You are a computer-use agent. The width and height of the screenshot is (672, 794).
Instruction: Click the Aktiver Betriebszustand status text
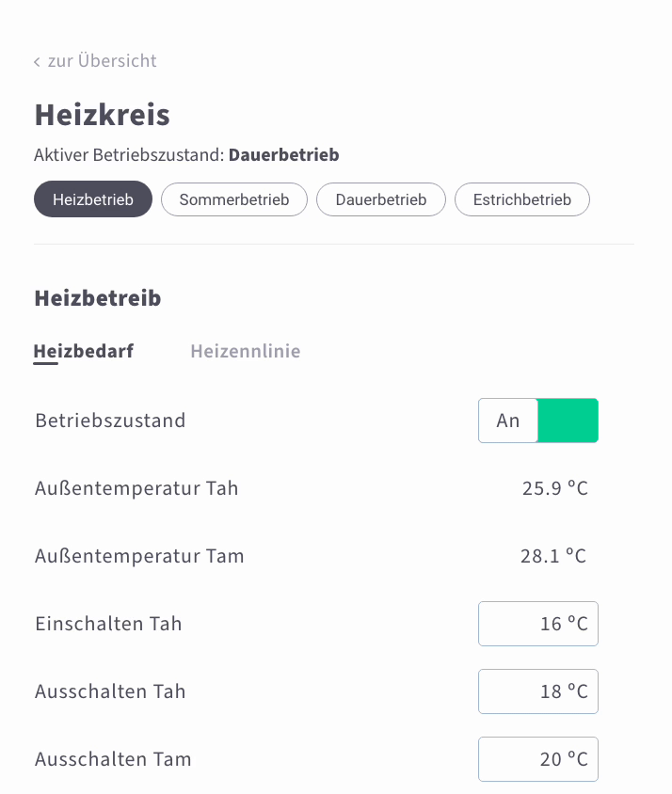(186, 155)
